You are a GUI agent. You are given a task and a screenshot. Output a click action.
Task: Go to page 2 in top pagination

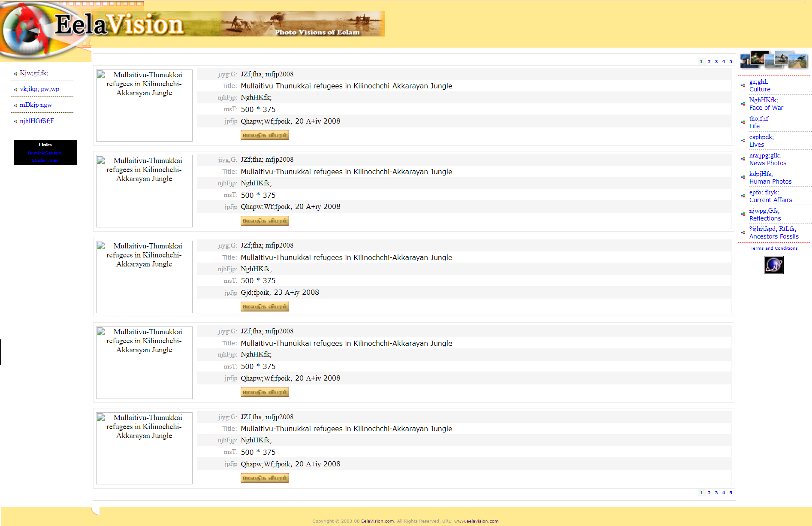(x=709, y=61)
